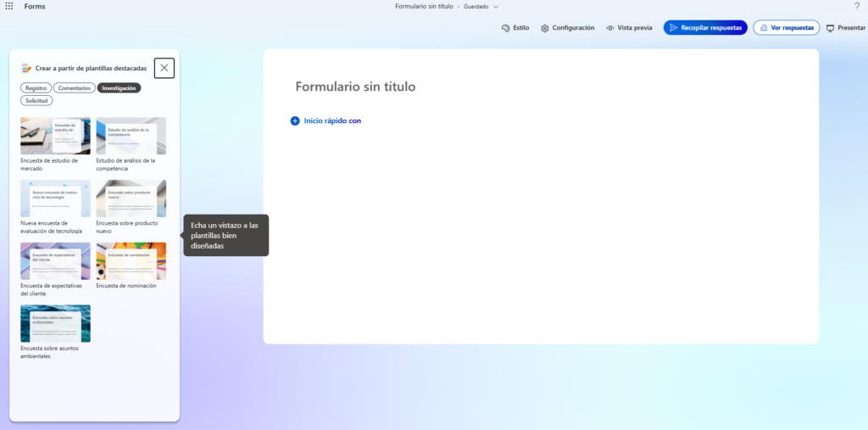Open Configuración settings gear

[x=545, y=28]
